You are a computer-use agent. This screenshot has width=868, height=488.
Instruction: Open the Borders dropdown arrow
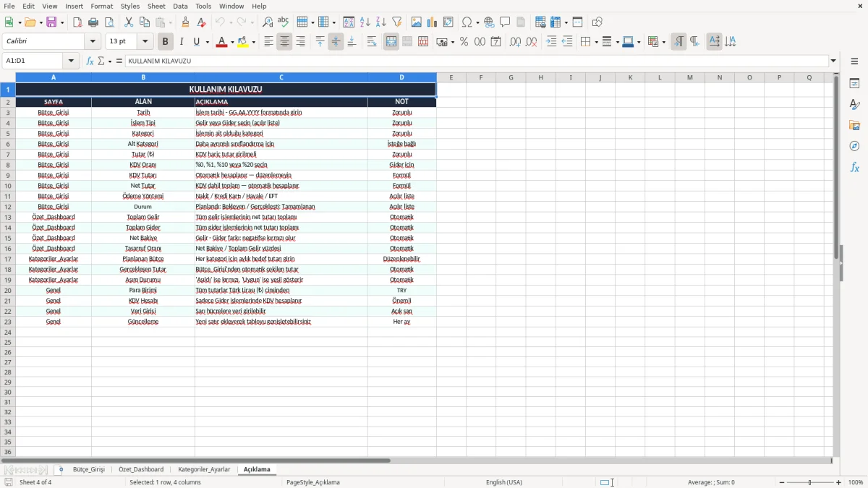pos(595,42)
